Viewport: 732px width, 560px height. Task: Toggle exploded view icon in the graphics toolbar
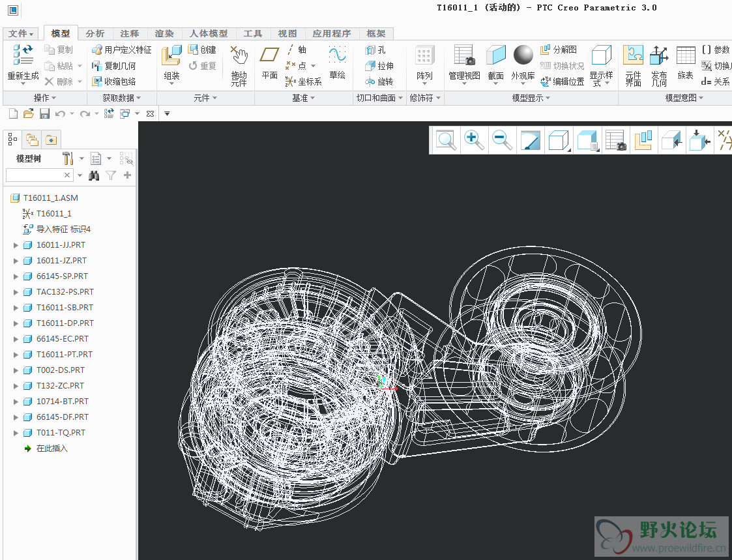point(643,140)
